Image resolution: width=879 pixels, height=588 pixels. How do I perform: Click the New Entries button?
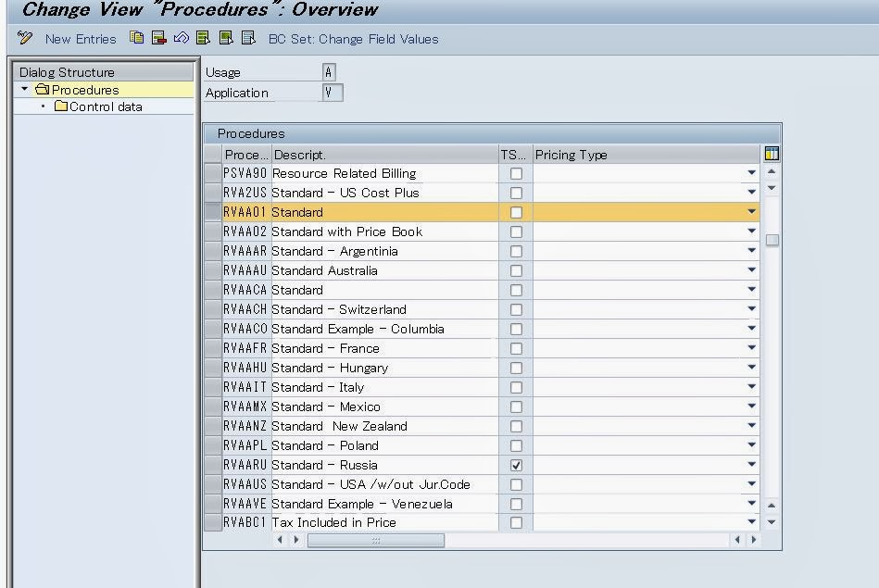(x=81, y=39)
